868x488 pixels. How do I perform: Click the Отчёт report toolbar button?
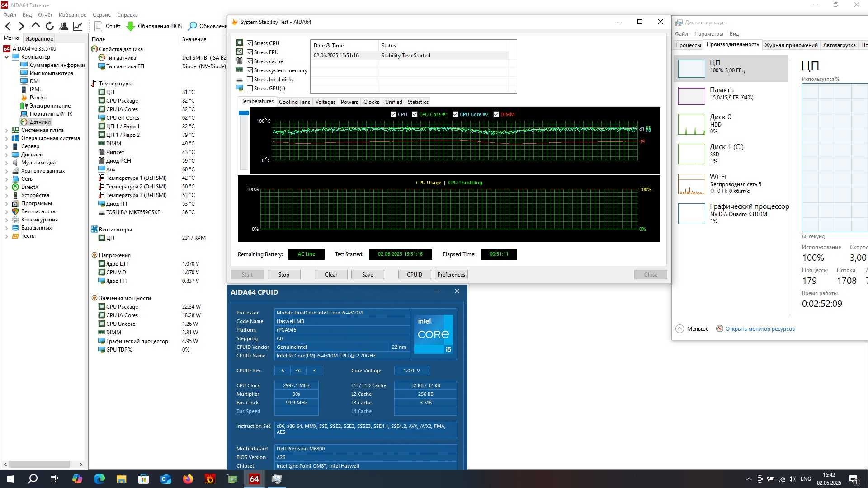(108, 26)
